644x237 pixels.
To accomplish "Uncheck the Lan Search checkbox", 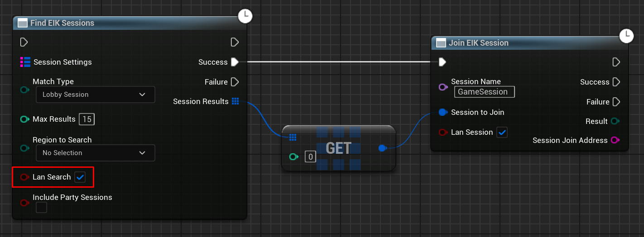I will 80,177.
